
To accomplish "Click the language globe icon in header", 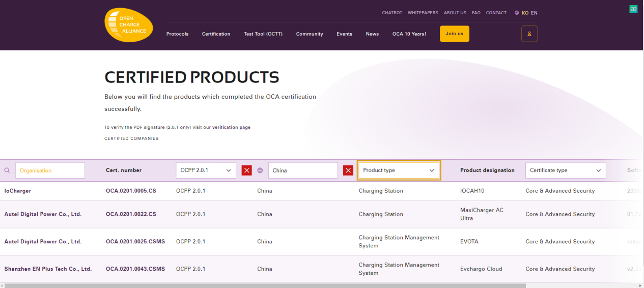I will 517,13.
